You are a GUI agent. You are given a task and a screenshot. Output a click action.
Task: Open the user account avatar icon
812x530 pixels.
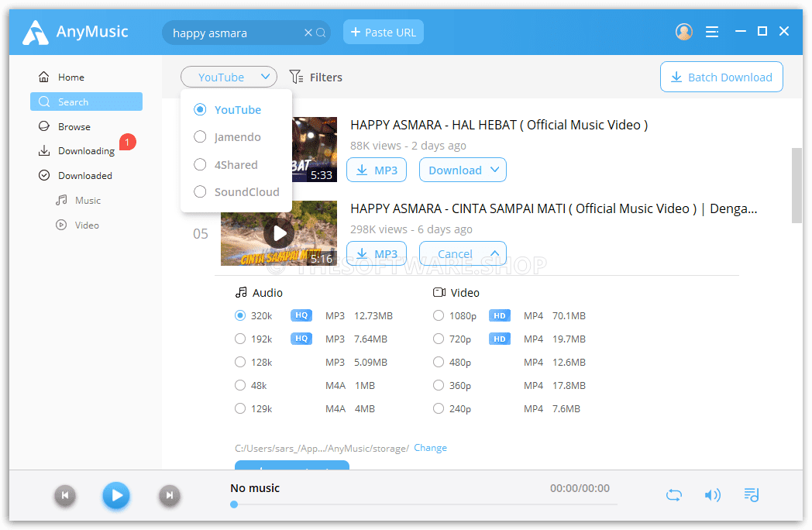(683, 32)
